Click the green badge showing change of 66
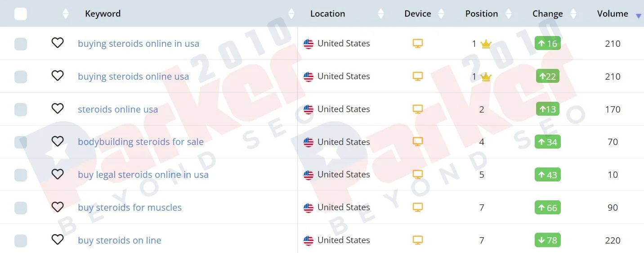Screen dimensions: 644x253 tap(548, 208)
